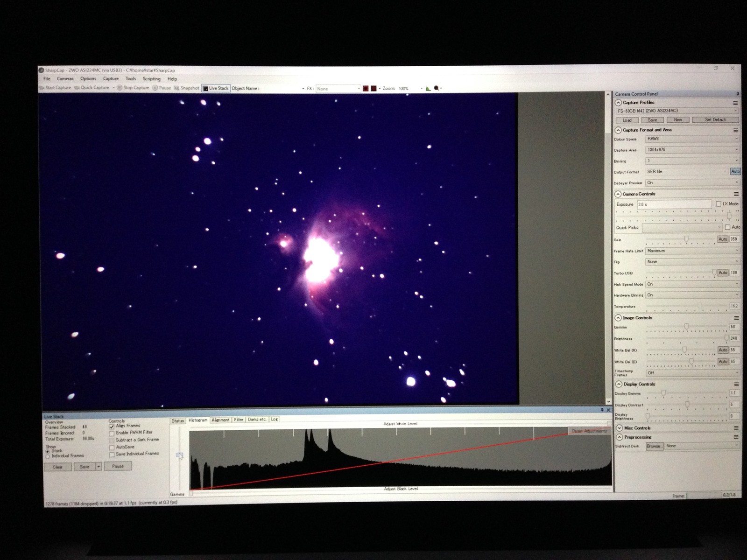Toggle the Auto button for Turbo USB
Viewport: 747px width, 560px height.
coord(723,273)
